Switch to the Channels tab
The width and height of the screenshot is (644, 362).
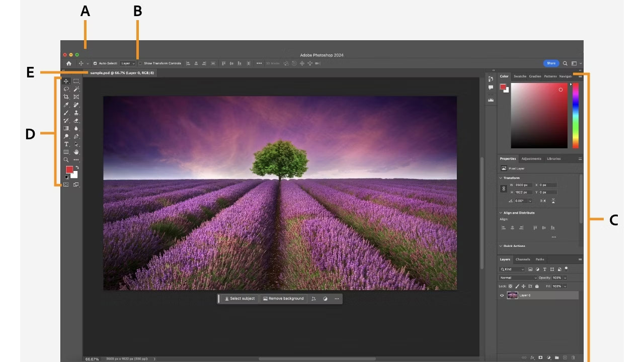click(523, 259)
